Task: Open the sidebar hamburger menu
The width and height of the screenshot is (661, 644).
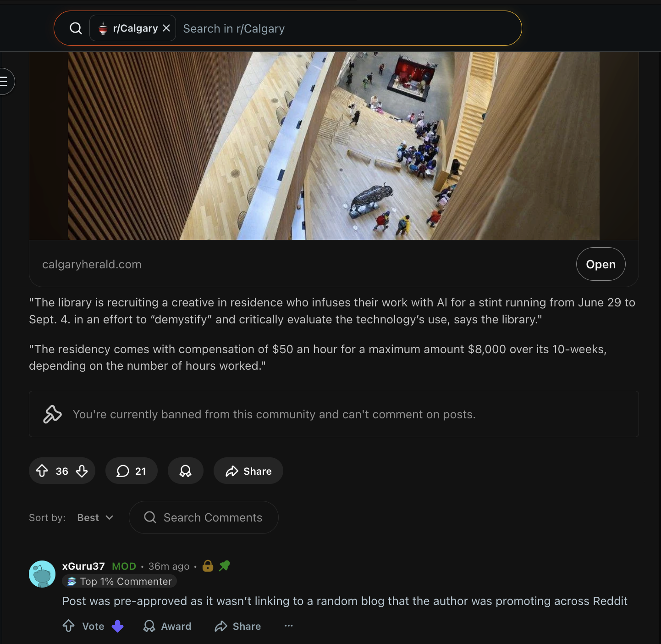Action: [4, 82]
